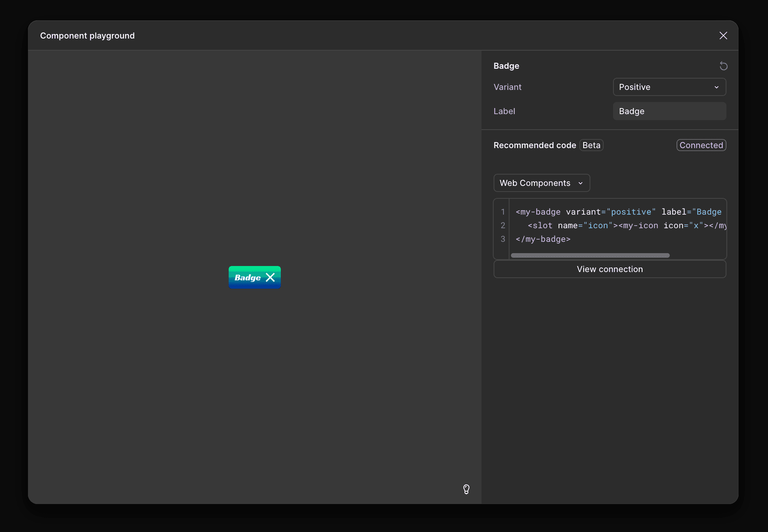The width and height of the screenshot is (768, 532).
Task: Click the X icon on the Badge preview
Action: [270, 277]
